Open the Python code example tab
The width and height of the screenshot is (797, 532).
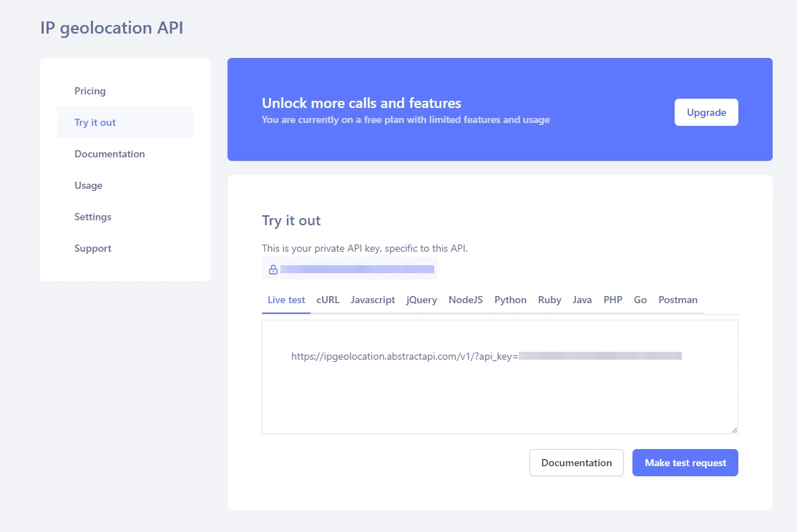coord(510,300)
